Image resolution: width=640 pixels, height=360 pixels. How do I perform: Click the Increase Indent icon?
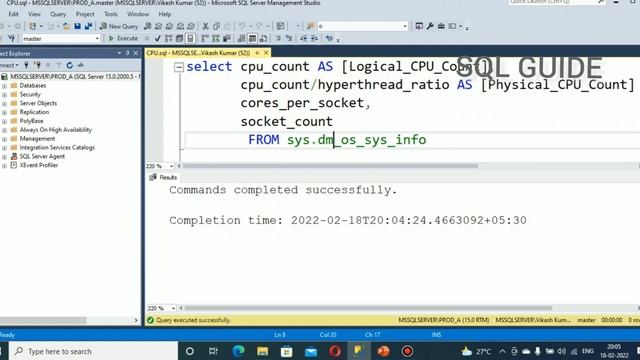315,38
